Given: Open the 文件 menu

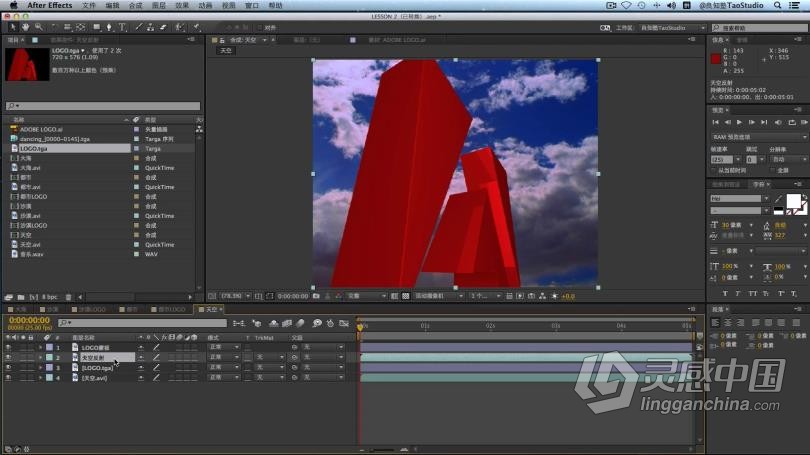Looking at the screenshot, I should coord(89,5).
